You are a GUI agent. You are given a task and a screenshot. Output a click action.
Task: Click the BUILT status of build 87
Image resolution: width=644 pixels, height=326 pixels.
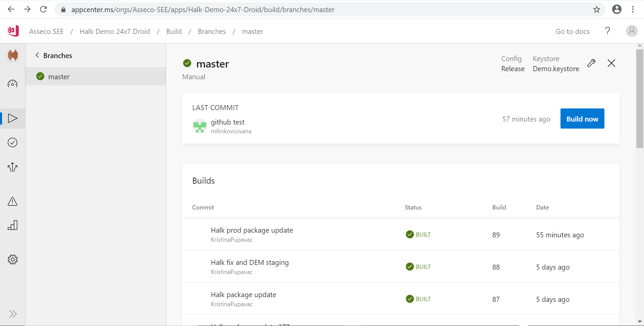tap(418, 299)
